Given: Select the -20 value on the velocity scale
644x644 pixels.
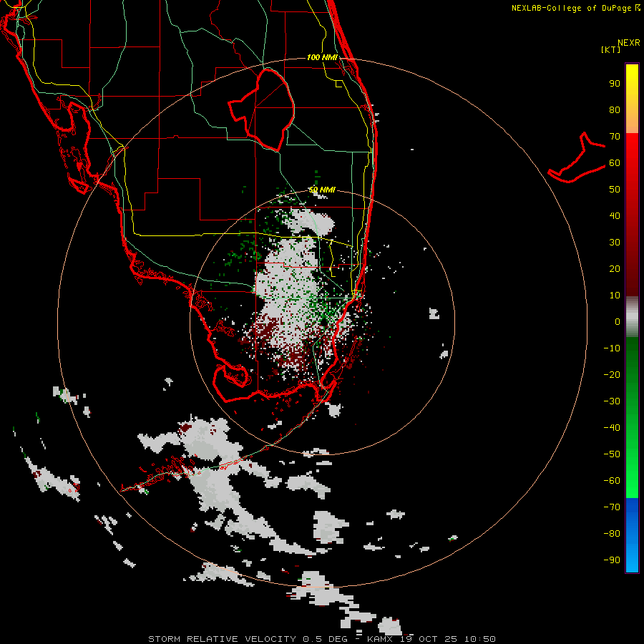Looking at the screenshot, I should (612, 375).
